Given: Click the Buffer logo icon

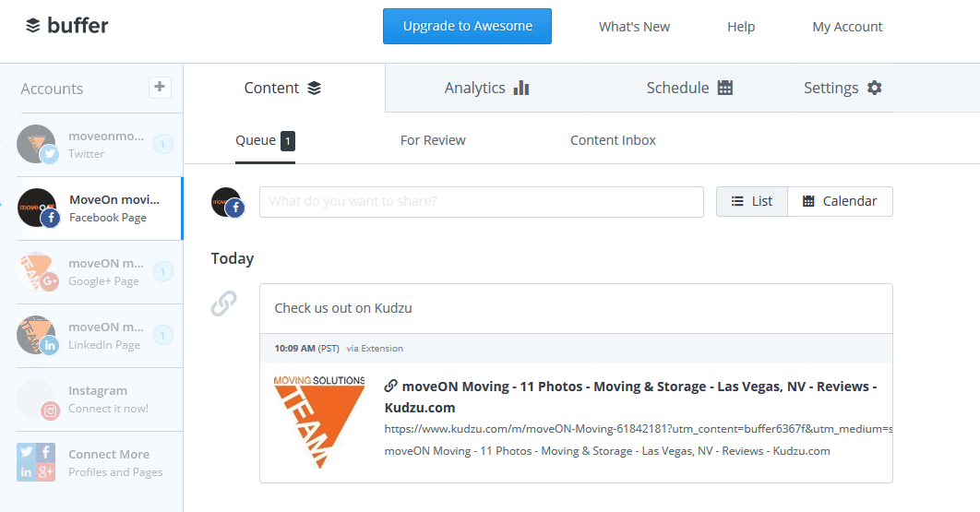Looking at the screenshot, I should 33,26.
